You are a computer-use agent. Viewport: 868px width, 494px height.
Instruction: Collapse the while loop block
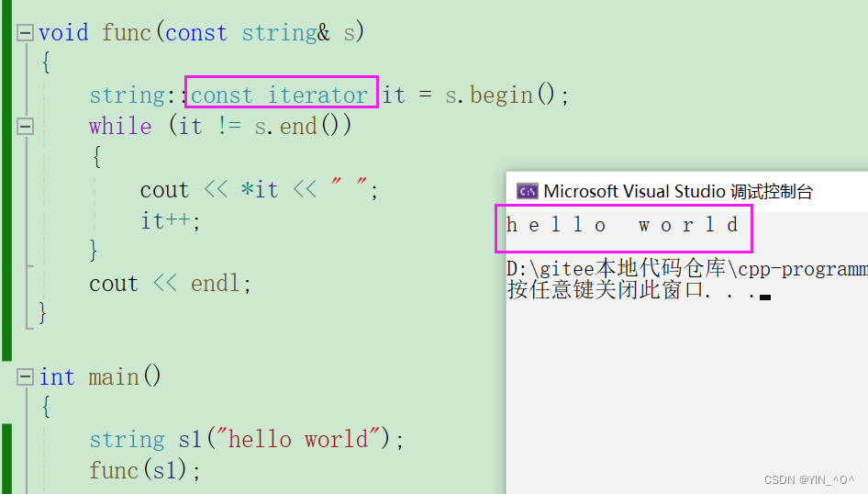point(25,126)
